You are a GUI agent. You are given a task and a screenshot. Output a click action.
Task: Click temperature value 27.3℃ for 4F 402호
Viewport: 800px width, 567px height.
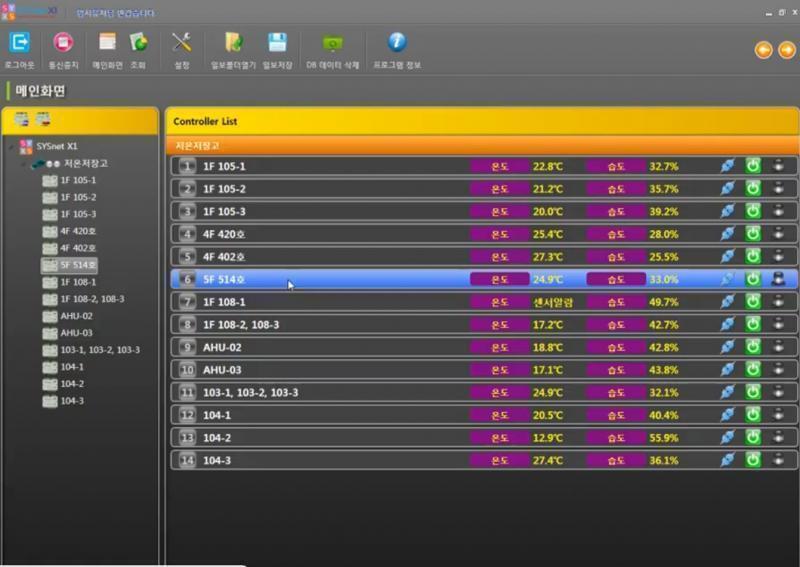click(x=548, y=257)
